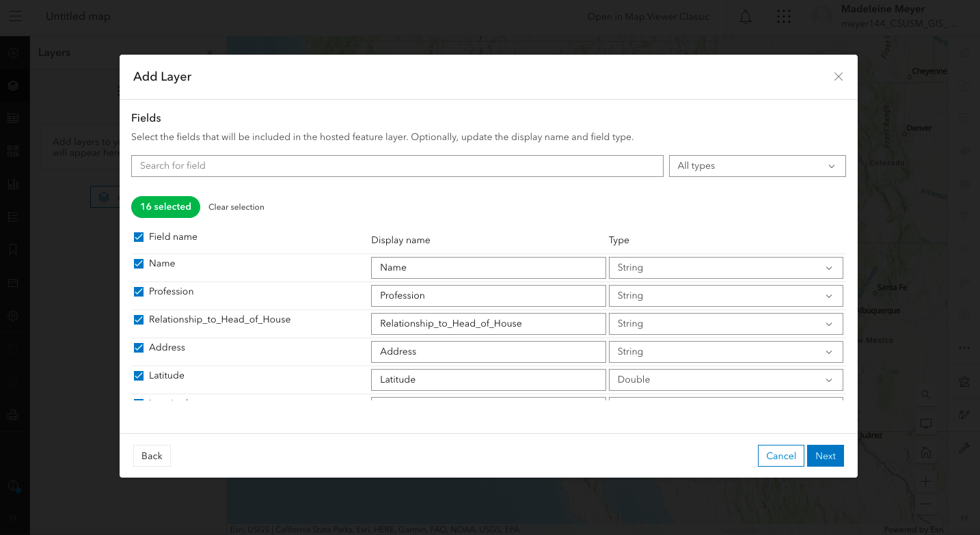Click the Cancel button
The image size is (980, 535).
[781, 456]
